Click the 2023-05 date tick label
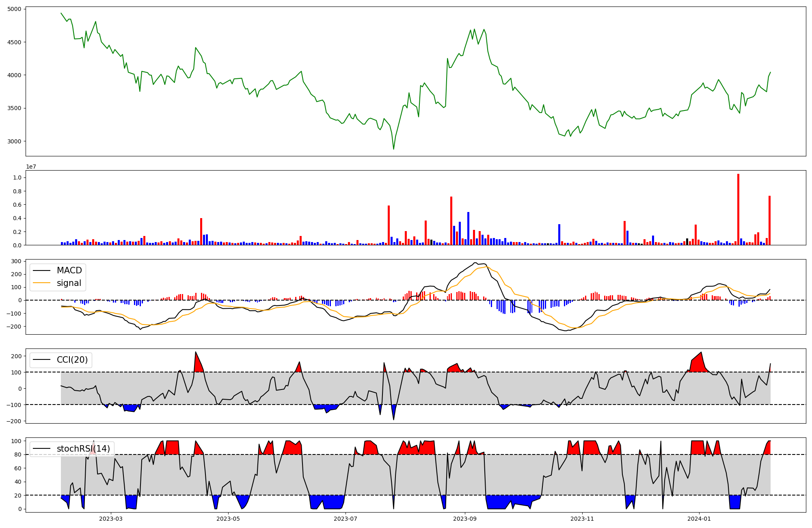 [228, 519]
